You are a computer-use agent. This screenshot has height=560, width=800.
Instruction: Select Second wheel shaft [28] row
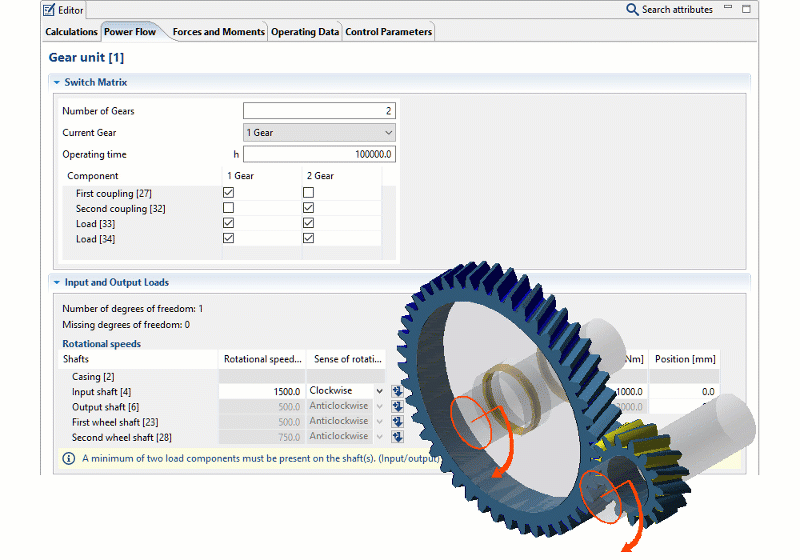pos(121,438)
